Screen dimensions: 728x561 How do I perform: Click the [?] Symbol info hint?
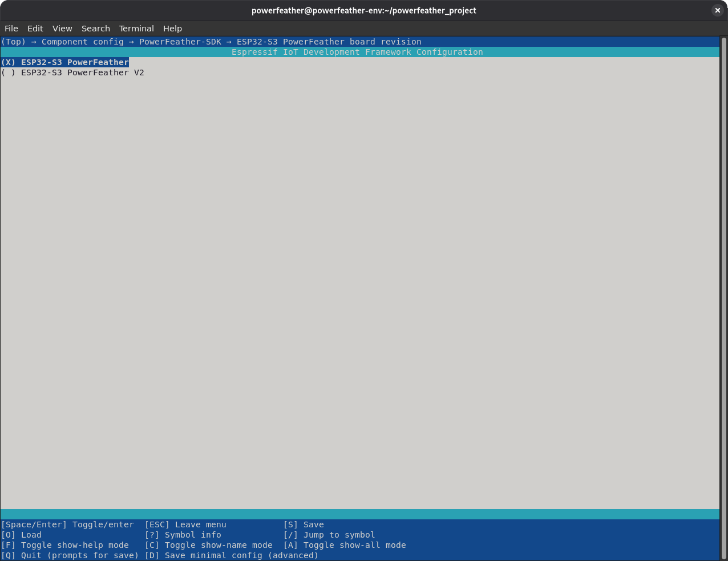(x=183, y=535)
